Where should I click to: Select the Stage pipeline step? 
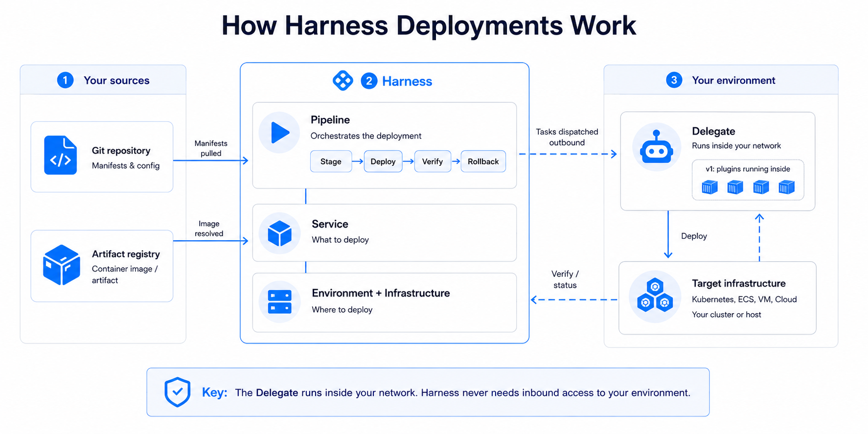point(331,161)
